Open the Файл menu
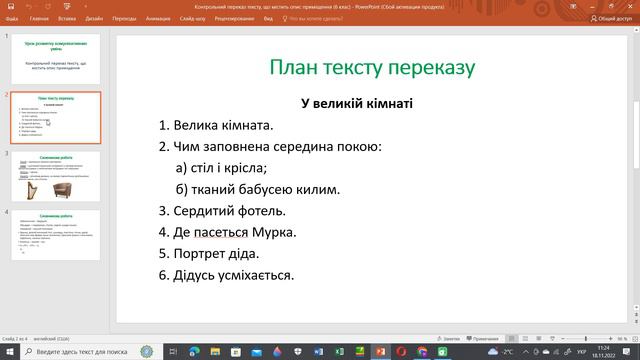The width and height of the screenshot is (640, 360). pyautogui.click(x=12, y=19)
